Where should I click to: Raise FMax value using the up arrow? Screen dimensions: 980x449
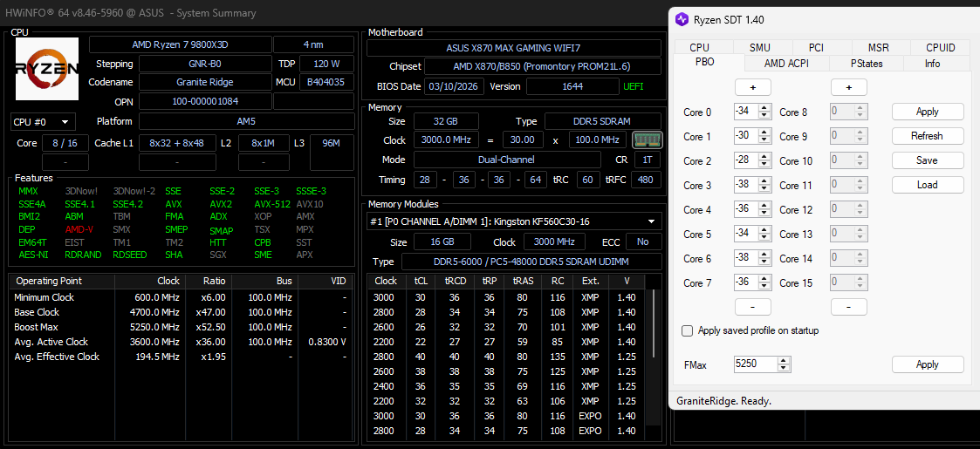(x=783, y=360)
